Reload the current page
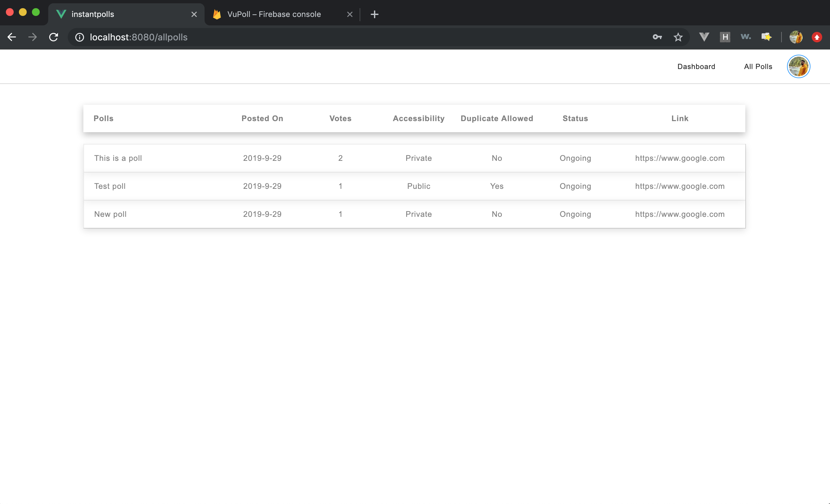The height and width of the screenshot is (504, 830). [x=53, y=37]
